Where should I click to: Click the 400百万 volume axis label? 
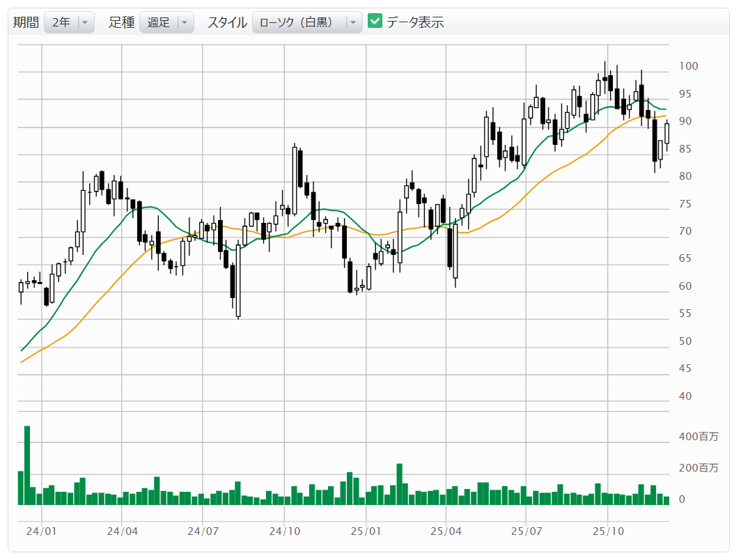point(699,437)
